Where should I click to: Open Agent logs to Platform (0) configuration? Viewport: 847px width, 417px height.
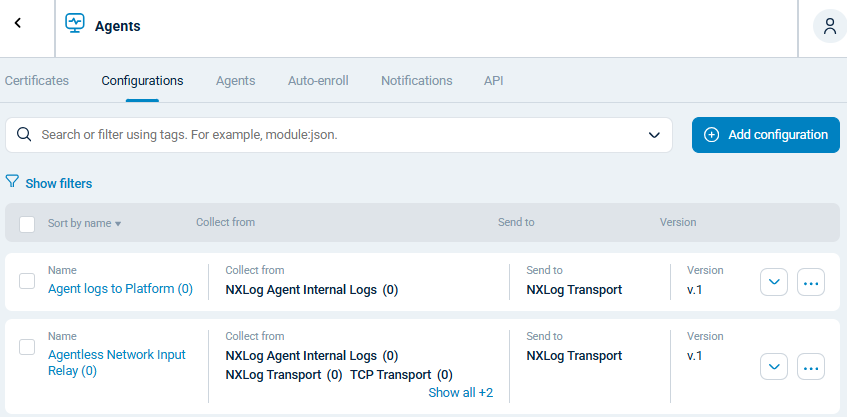click(120, 288)
